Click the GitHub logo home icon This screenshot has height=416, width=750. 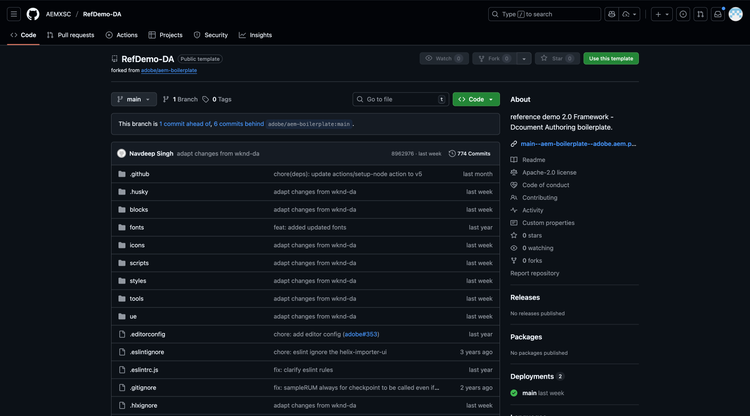33,14
